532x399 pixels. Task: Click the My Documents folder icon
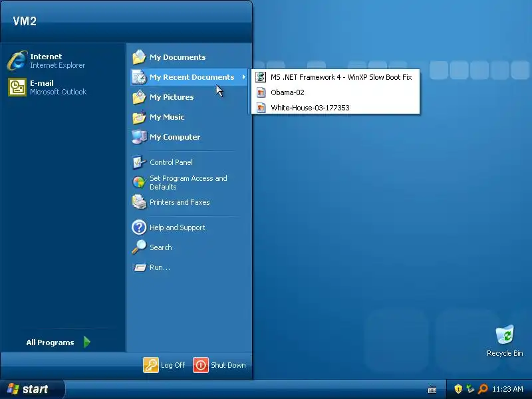point(139,57)
